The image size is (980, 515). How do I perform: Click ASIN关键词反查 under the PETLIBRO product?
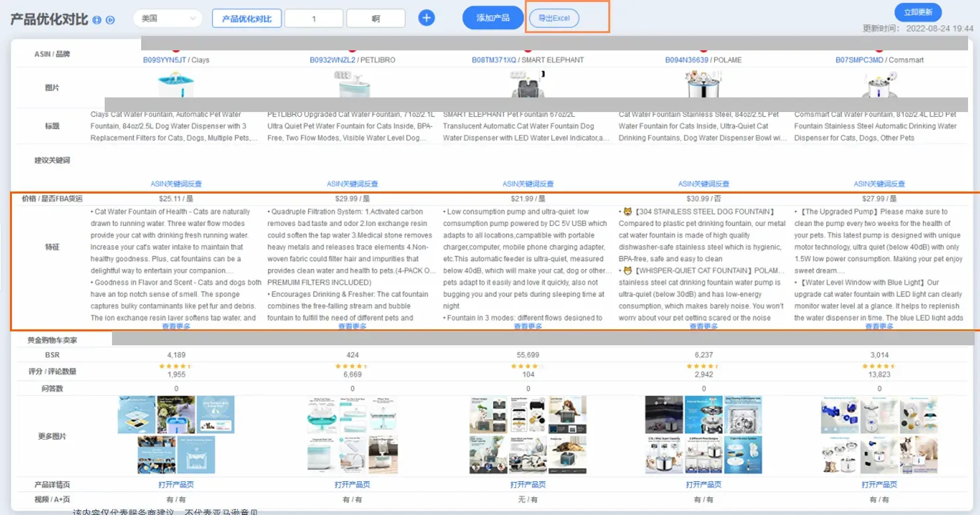coord(353,184)
